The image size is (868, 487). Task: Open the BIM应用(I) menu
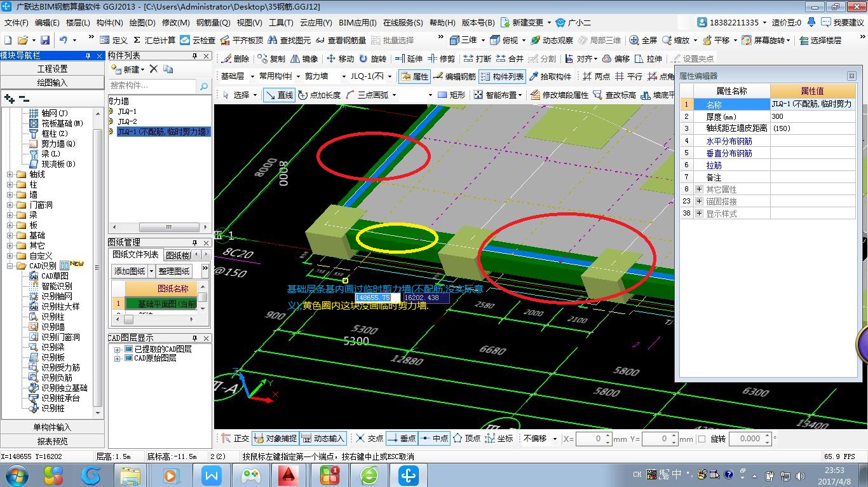coord(358,22)
